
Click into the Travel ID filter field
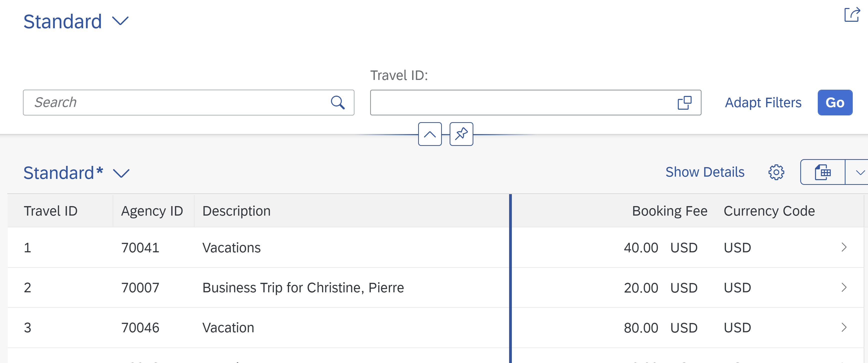522,103
